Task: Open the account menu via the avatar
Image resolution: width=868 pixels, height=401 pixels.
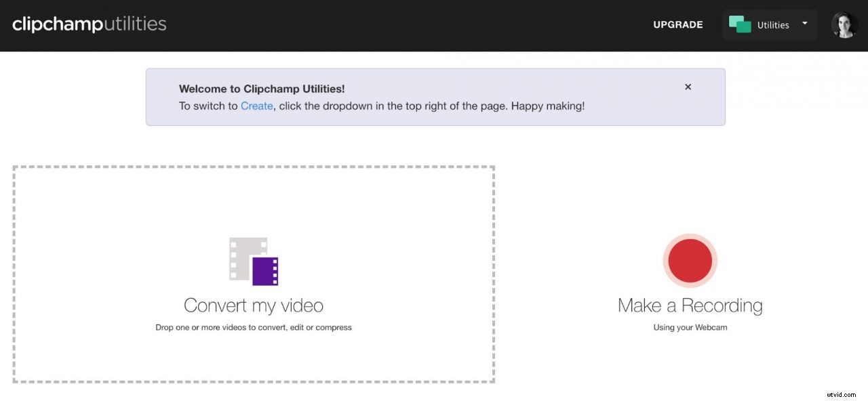Action: (x=844, y=24)
